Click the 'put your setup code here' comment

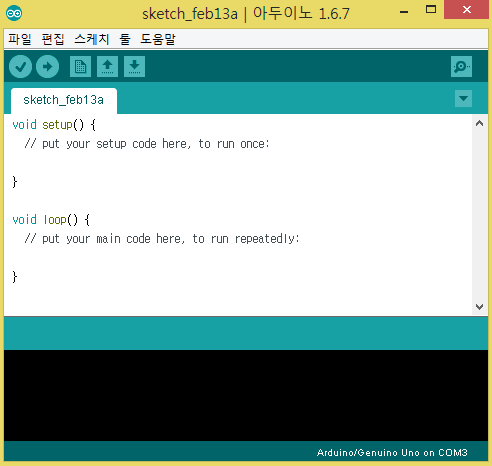[x=147, y=144]
